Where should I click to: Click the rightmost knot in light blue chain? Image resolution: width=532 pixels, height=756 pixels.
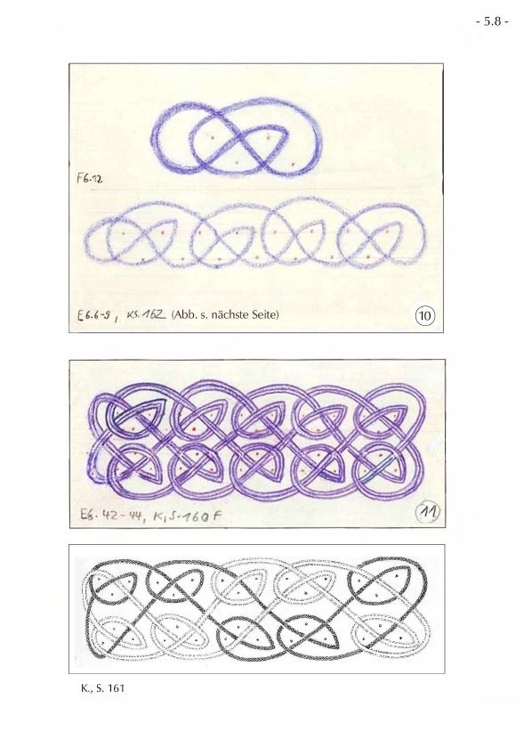382,235
